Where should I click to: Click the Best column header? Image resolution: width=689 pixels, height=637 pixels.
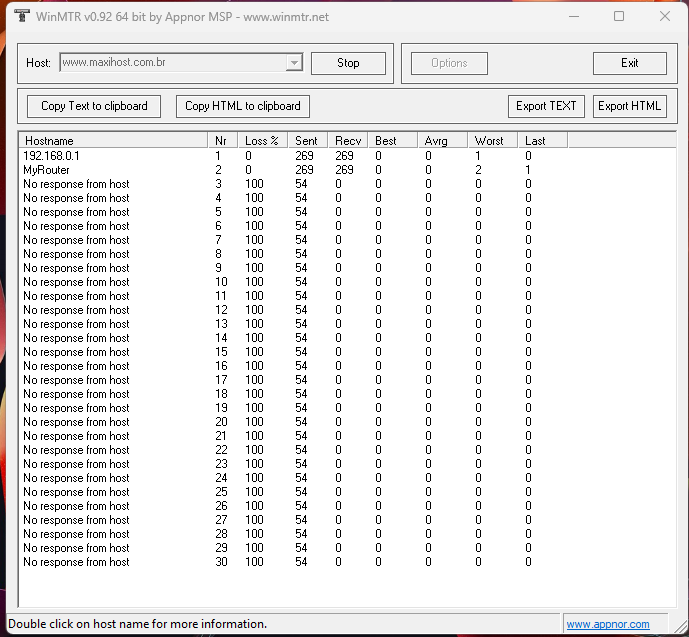[x=392, y=141]
